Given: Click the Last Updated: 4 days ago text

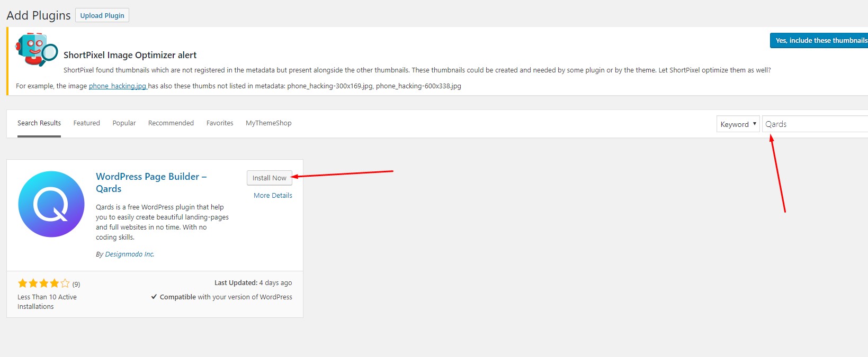Looking at the screenshot, I should pos(253,283).
